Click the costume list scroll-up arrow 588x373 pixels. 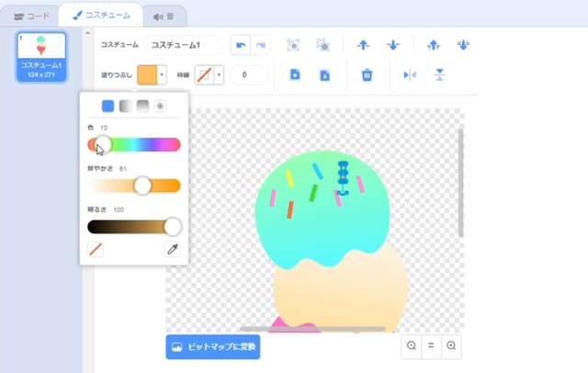88,33
